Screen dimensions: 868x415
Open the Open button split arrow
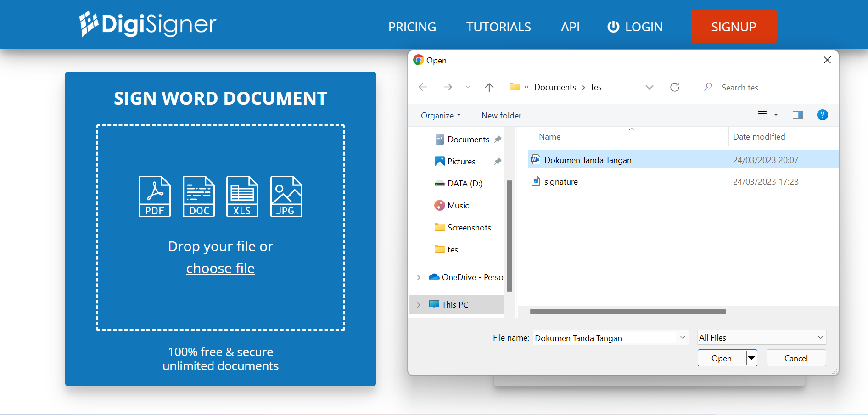[x=752, y=358]
